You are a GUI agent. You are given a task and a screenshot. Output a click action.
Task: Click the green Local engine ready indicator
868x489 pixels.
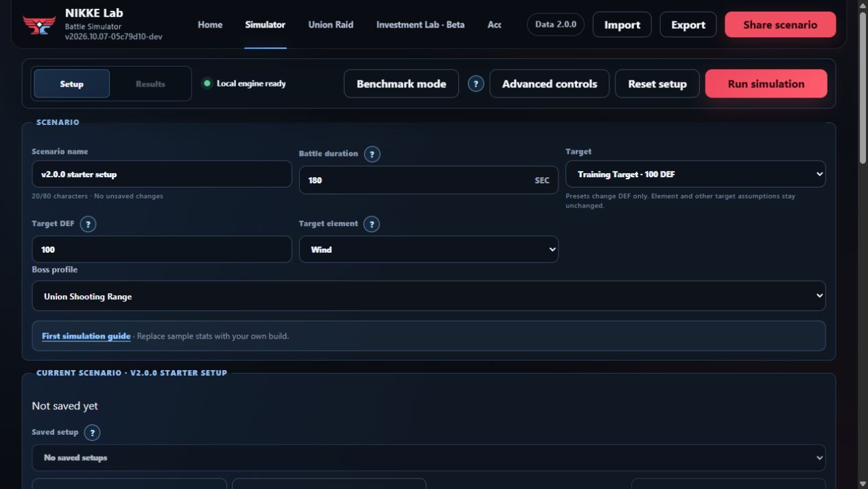click(207, 84)
